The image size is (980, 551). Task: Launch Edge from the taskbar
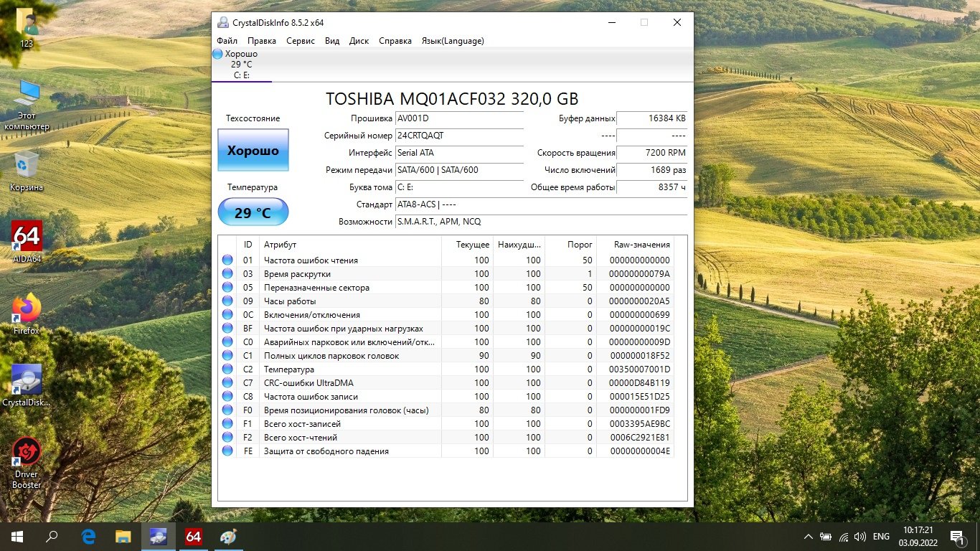[89, 536]
